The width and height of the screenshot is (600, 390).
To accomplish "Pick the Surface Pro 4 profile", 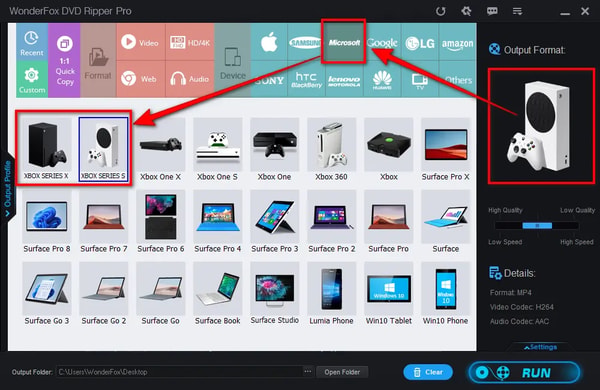I will tap(217, 222).
